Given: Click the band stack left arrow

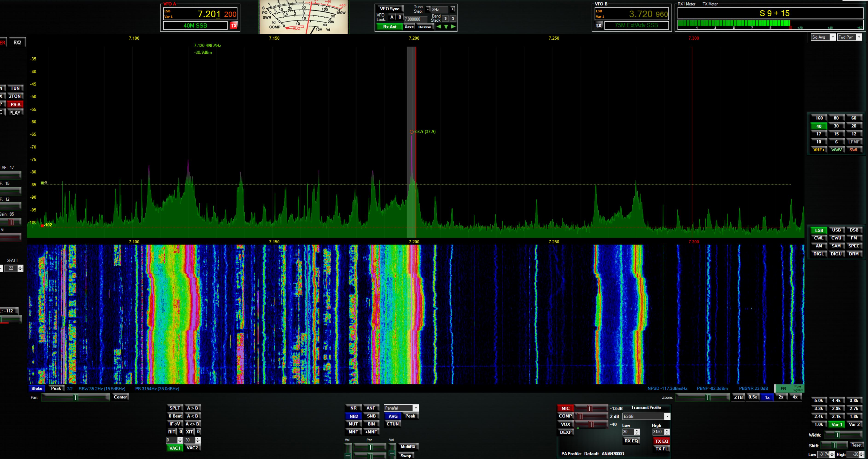Looking at the screenshot, I should click(439, 27).
